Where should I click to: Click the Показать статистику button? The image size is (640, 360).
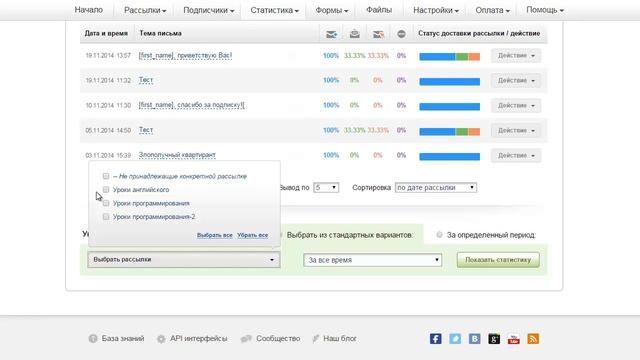point(498,260)
